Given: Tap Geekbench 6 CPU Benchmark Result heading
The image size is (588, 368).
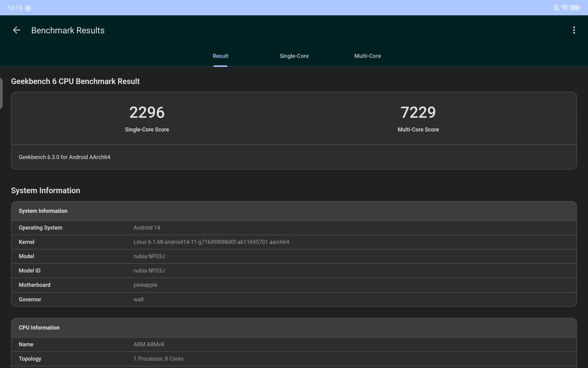Looking at the screenshot, I should 75,81.
